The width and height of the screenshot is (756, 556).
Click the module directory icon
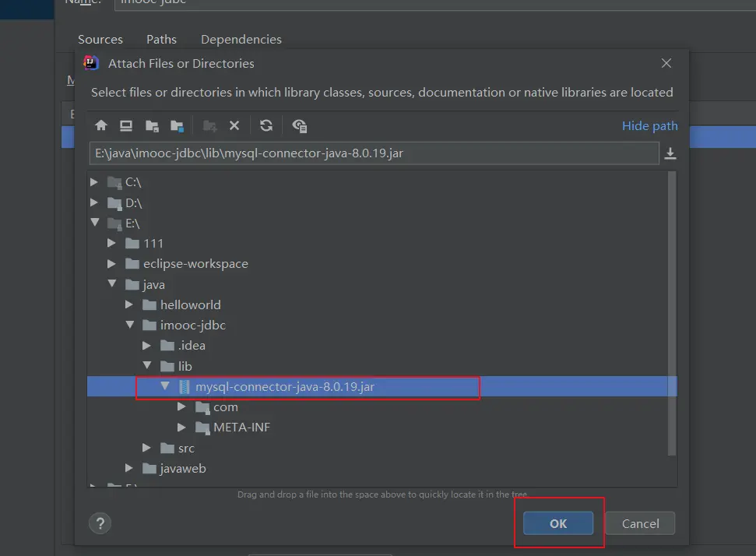point(178,125)
